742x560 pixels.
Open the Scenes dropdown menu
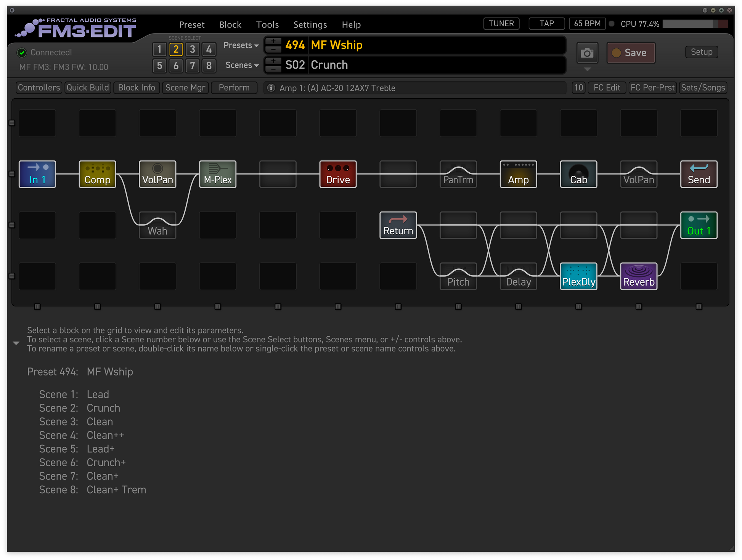pyautogui.click(x=242, y=65)
